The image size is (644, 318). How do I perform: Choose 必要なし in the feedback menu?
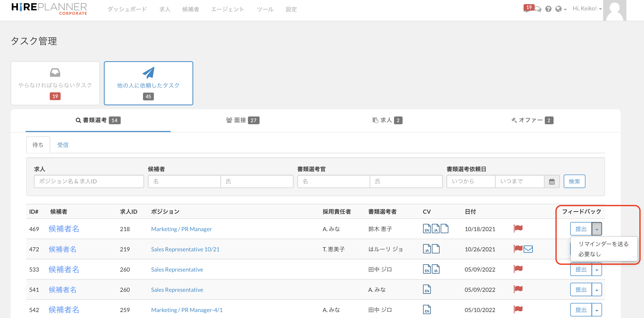click(x=590, y=254)
